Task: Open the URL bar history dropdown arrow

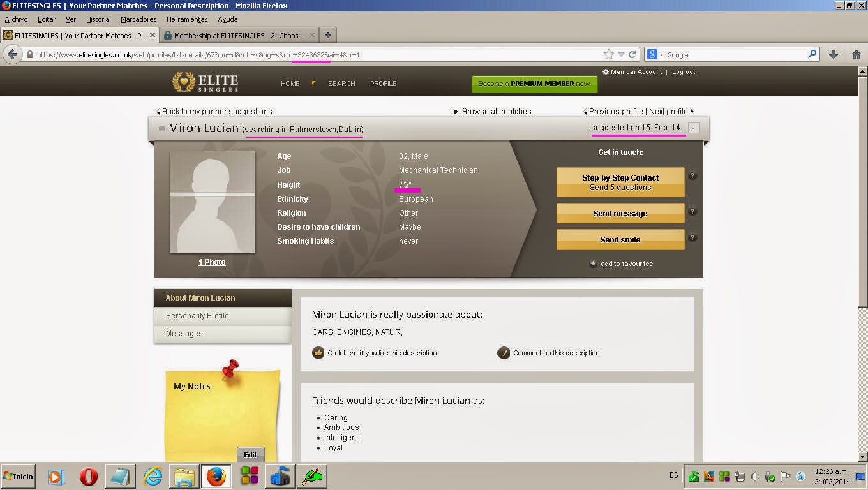Action: (621, 55)
